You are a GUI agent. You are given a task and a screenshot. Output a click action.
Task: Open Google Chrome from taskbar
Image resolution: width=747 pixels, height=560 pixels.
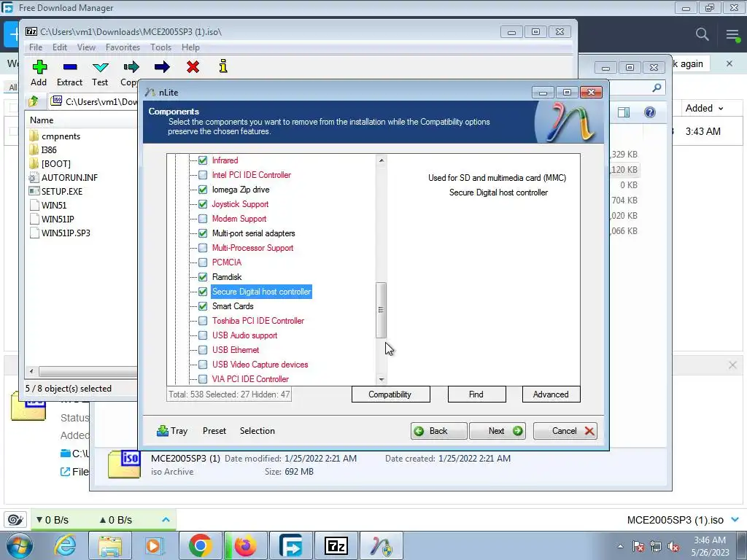coord(200,545)
